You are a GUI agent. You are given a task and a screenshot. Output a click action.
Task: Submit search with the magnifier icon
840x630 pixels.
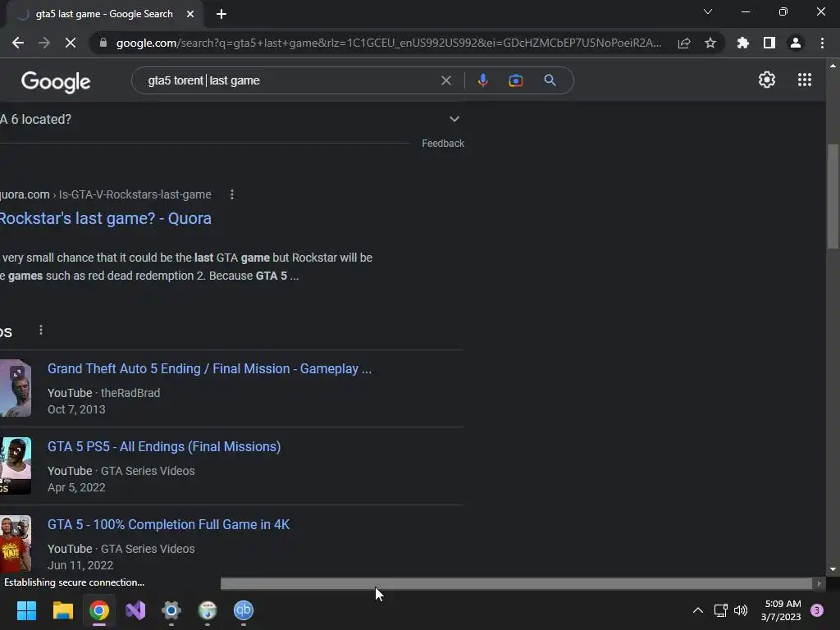click(x=550, y=80)
